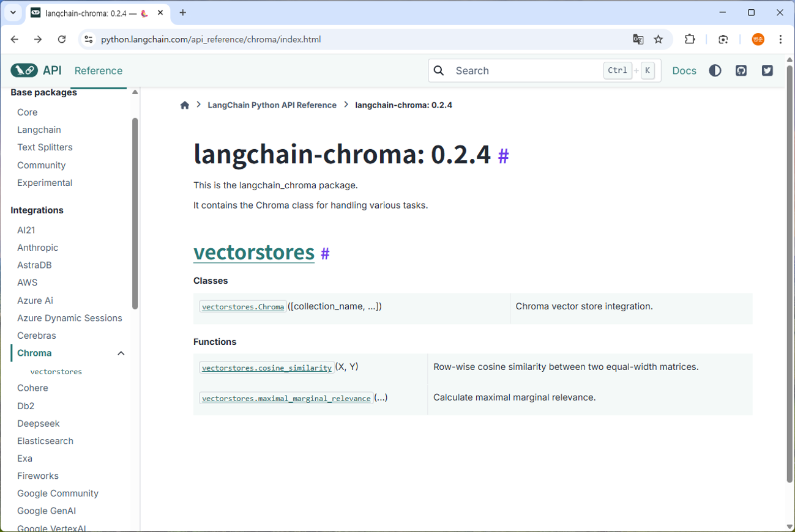This screenshot has height=532, width=795.
Task: Click the search magnifier icon
Action: (439, 70)
